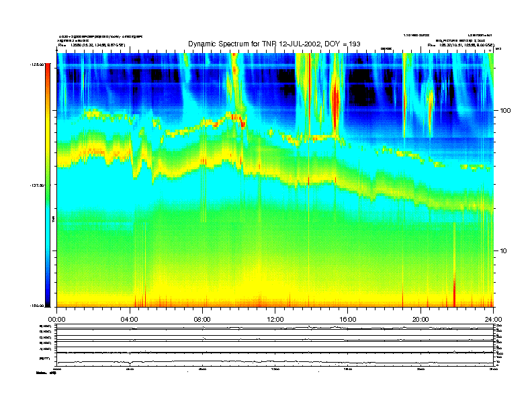Click the 08:00 time axis label
532x411 pixels.
pyautogui.click(x=202, y=320)
